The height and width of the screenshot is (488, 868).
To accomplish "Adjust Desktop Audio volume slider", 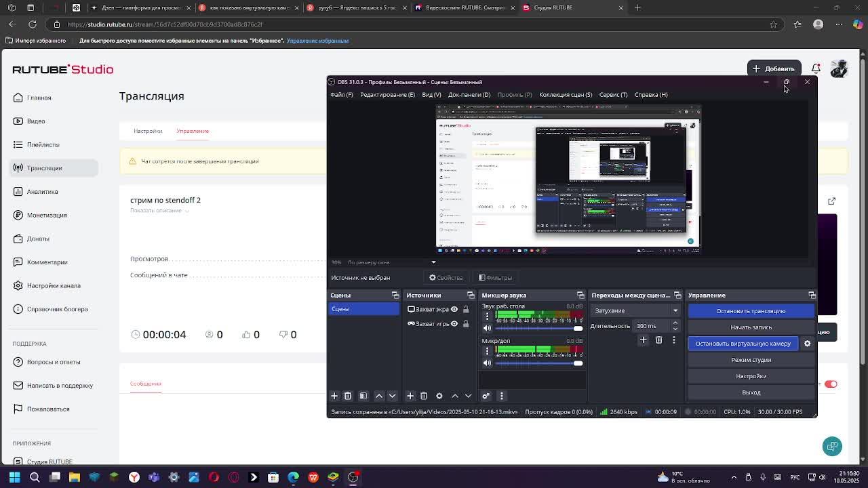I will [x=539, y=328].
